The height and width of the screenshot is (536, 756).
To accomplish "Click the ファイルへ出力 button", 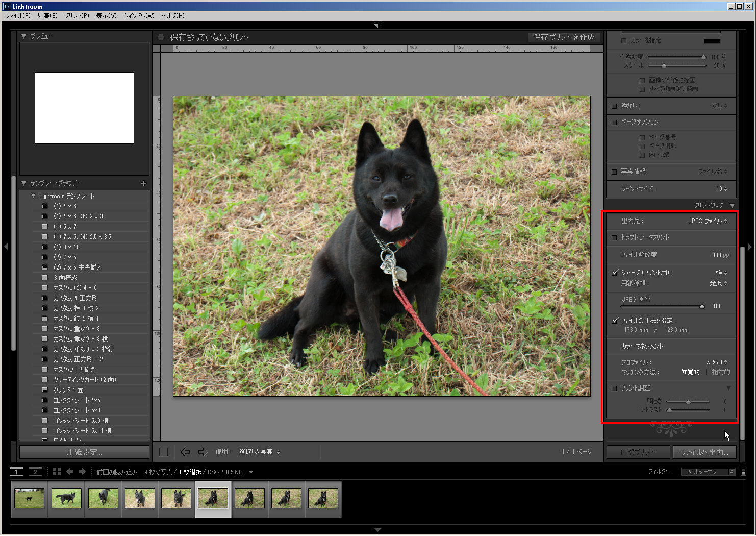I will pos(704,452).
